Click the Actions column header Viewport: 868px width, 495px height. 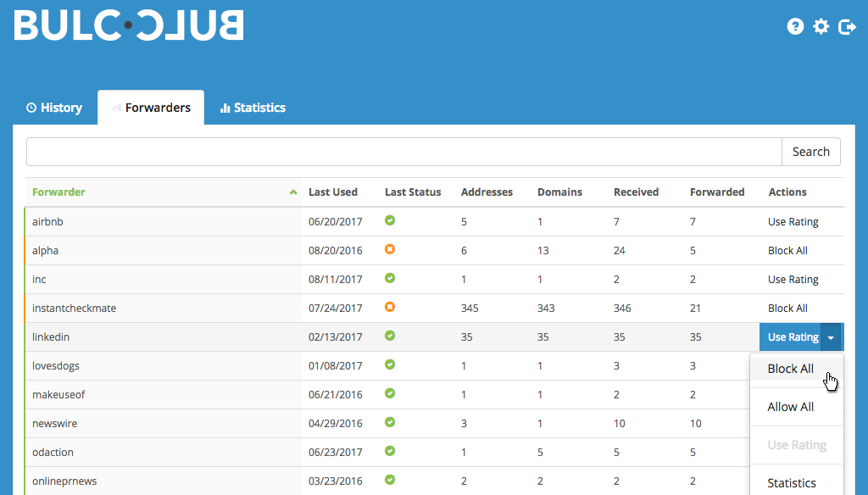pos(787,192)
